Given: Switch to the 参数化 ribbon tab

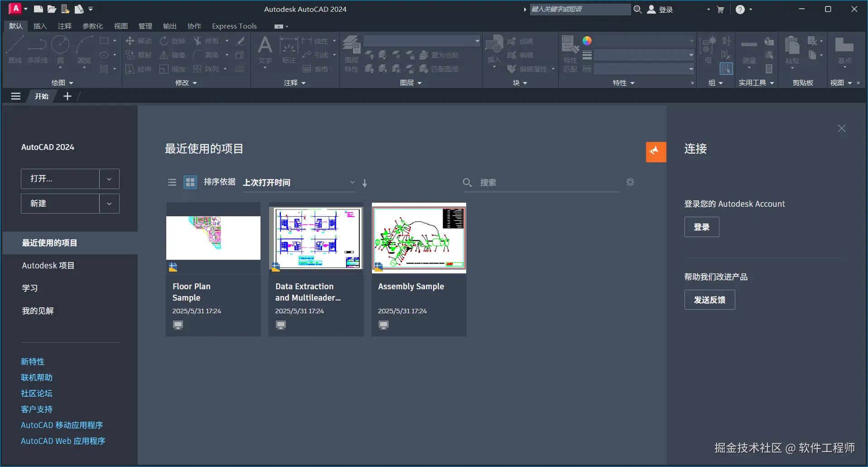Looking at the screenshot, I should click(93, 26).
